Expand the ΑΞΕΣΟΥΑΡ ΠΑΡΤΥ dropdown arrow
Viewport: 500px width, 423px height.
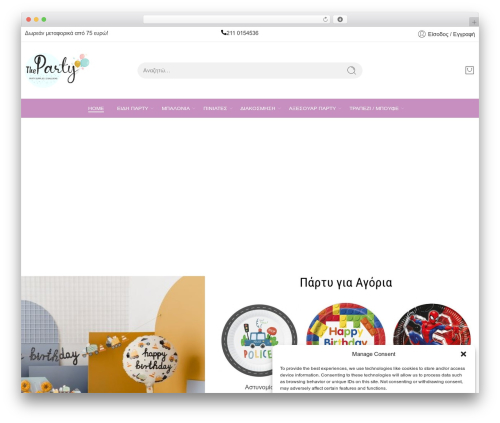[340, 109]
